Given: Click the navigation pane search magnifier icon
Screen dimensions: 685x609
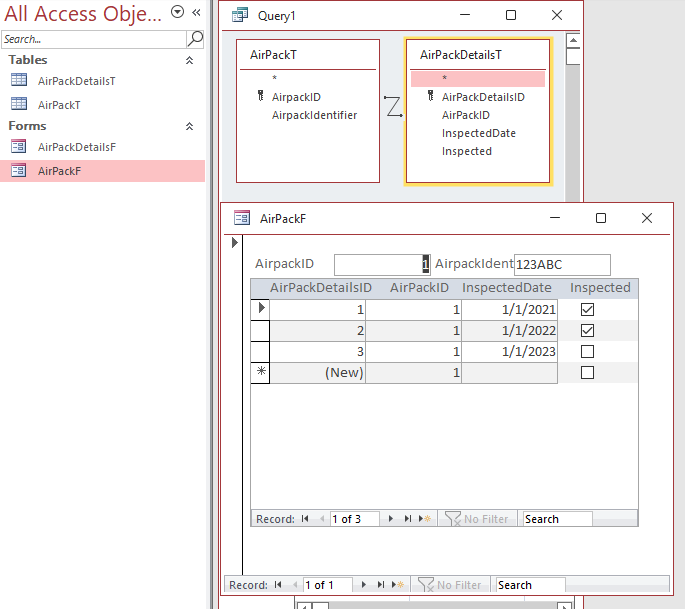Looking at the screenshot, I should point(195,39).
